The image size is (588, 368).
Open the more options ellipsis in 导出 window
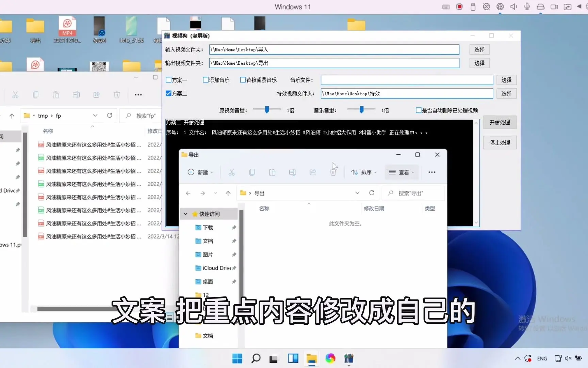point(432,172)
